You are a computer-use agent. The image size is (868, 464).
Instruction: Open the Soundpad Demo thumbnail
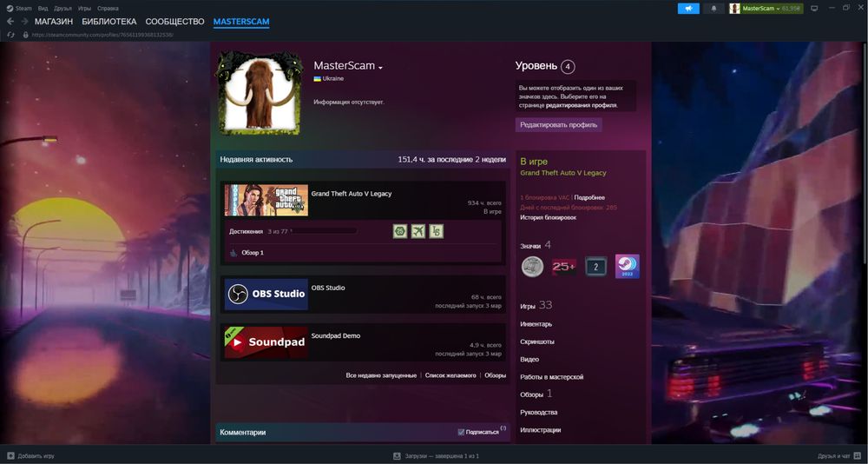(x=266, y=342)
